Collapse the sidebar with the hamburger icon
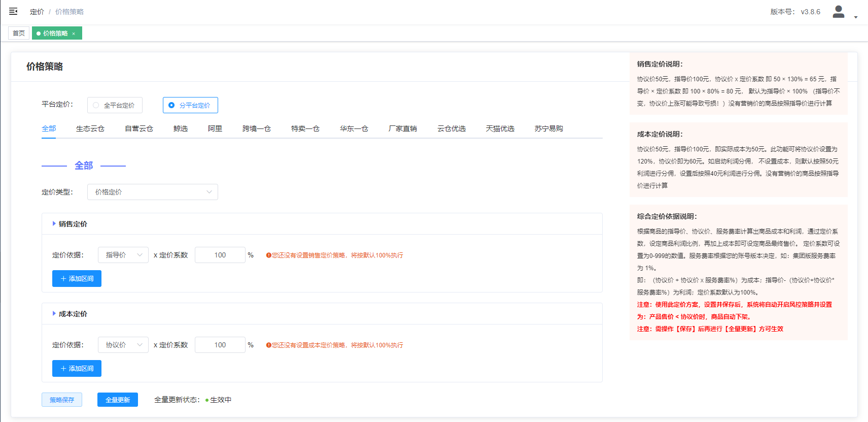Image resolution: width=868 pixels, height=422 pixels. [x=13, y=11]
